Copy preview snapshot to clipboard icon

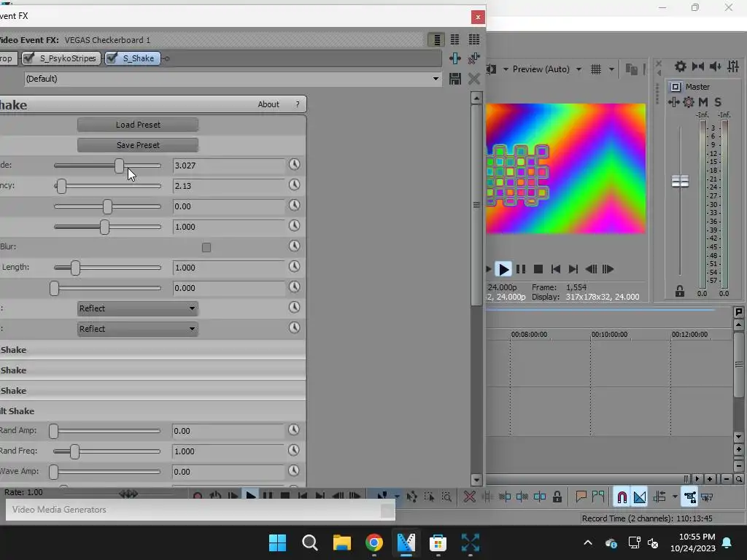tap(631, 69)
